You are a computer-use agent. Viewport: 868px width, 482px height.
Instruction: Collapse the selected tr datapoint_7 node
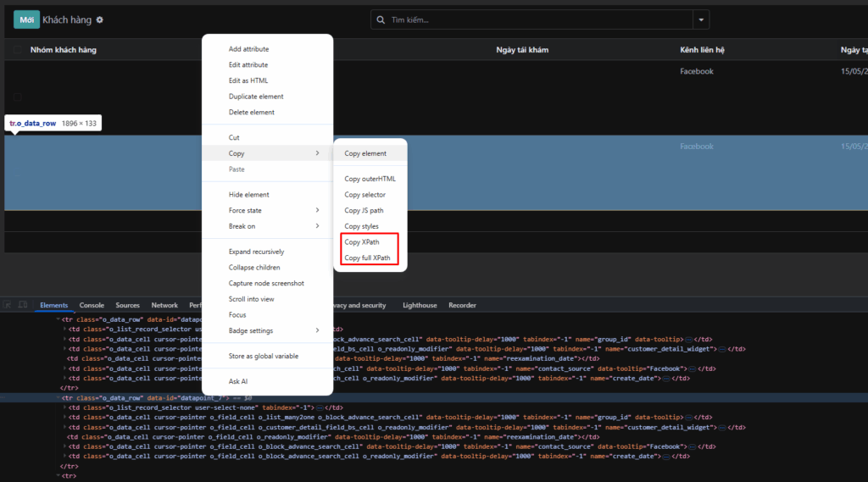[58, 398]
